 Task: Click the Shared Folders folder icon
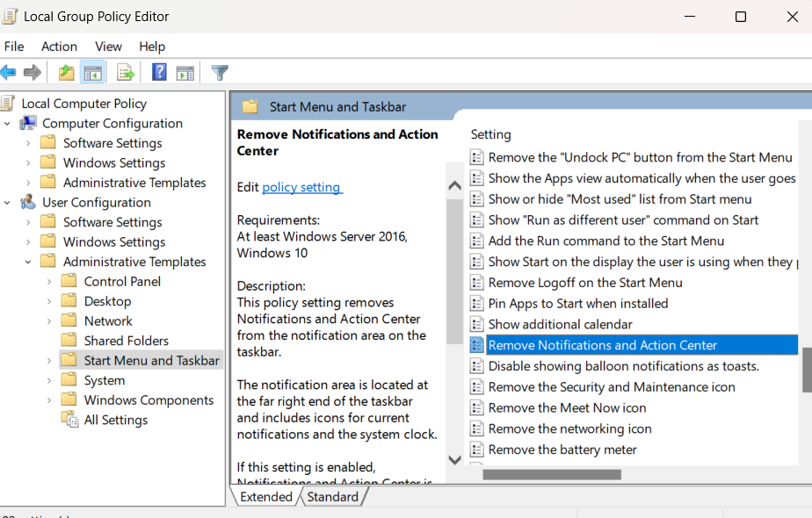(69, 340)
